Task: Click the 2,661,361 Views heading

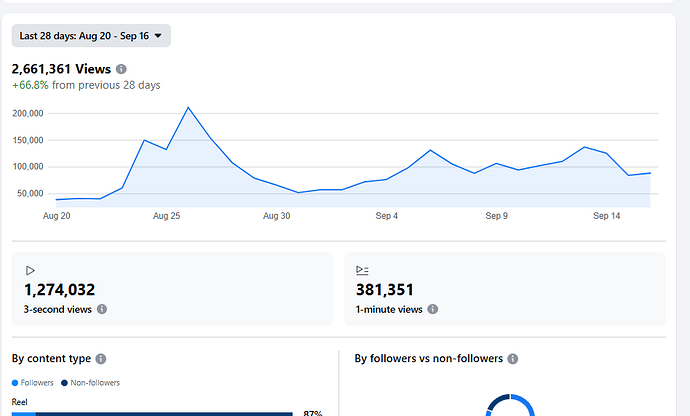Action: coord(60,69)
